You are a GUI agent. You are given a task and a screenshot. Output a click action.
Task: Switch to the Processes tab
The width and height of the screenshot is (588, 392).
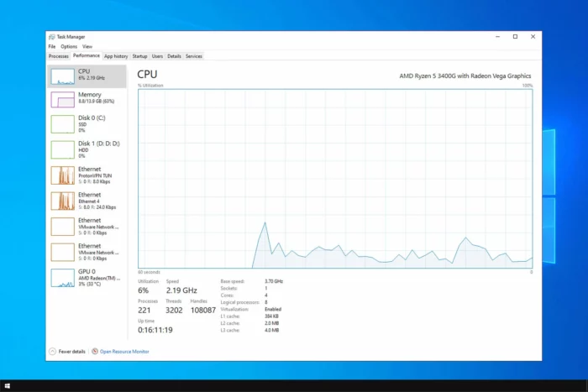click(x=59, y=56)
